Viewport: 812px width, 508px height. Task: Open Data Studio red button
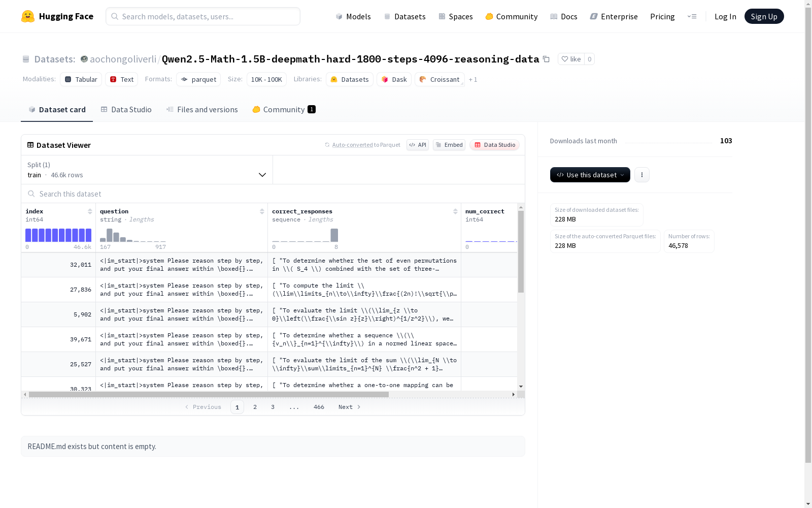pos(494,145)
